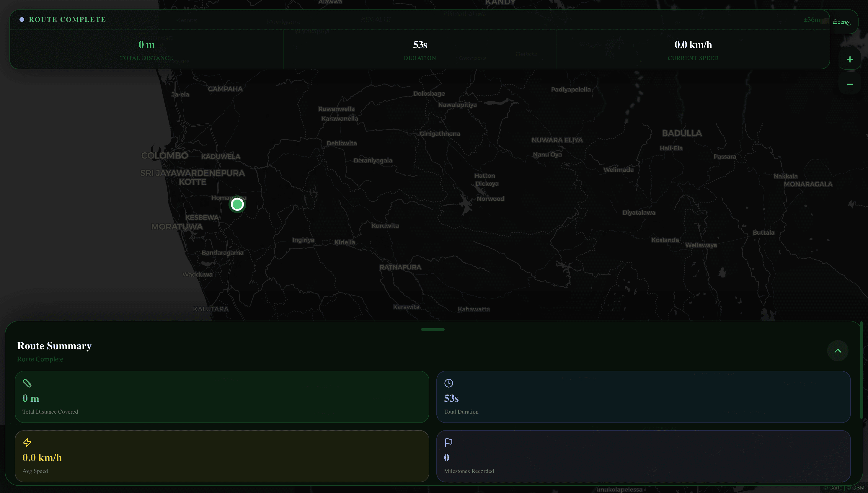
Task: Click the ±36m GPS accuracy indicator
Action: click(x=812, y=20)
